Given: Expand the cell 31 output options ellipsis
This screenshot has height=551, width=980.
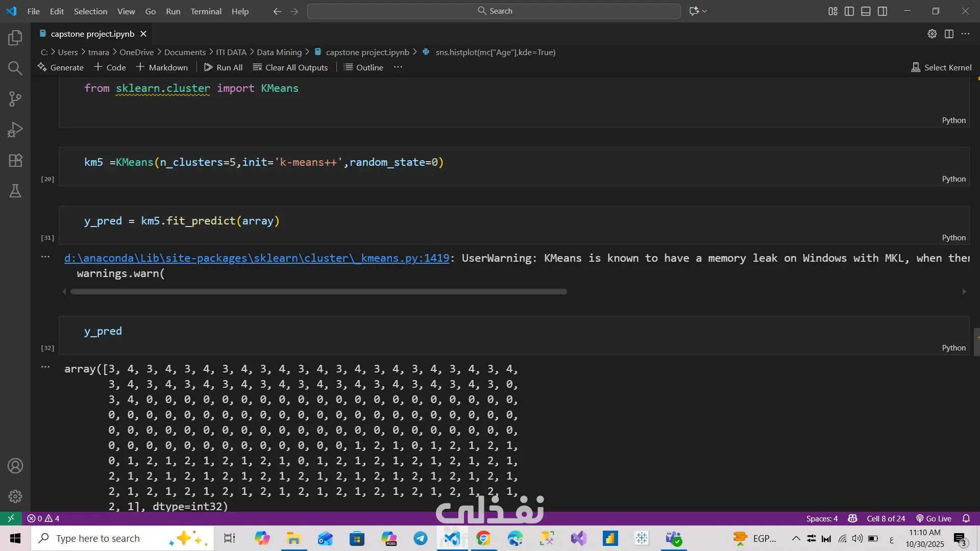Looking at the screenshot, I should point(45,257).
